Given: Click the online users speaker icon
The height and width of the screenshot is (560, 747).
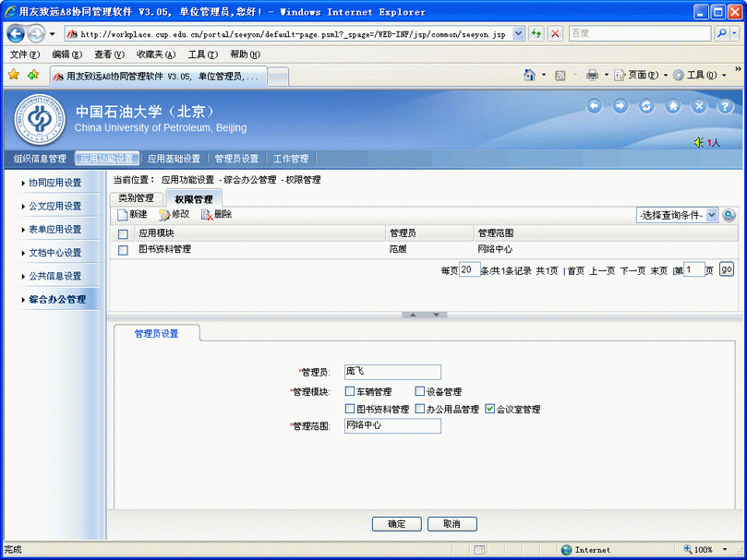Looking at the screenshot, I should coord(699,142).
